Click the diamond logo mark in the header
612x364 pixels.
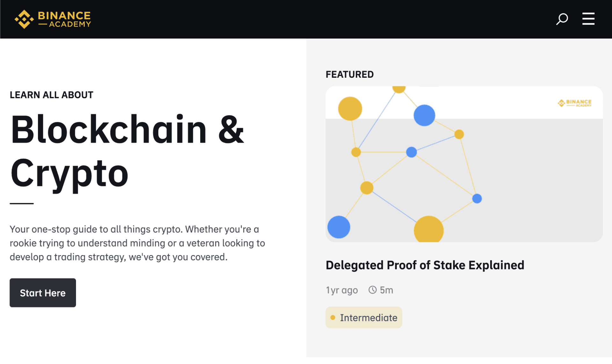coord(24,19)
